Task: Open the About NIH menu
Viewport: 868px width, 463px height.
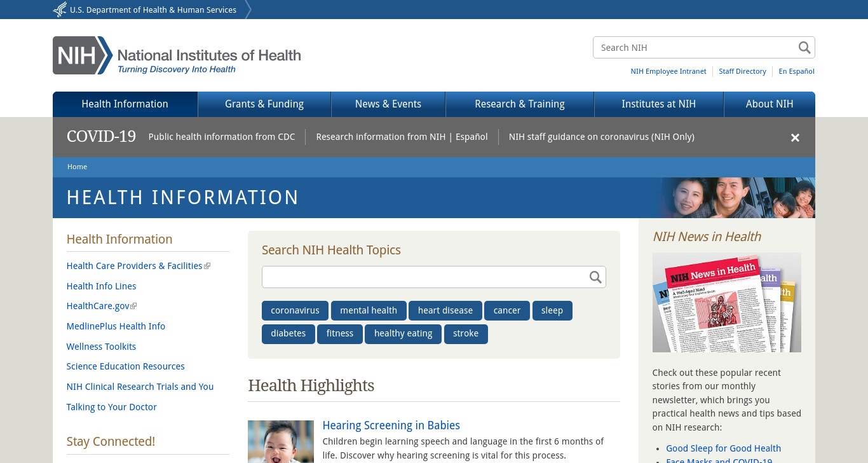Action: (x=770, y=104)
